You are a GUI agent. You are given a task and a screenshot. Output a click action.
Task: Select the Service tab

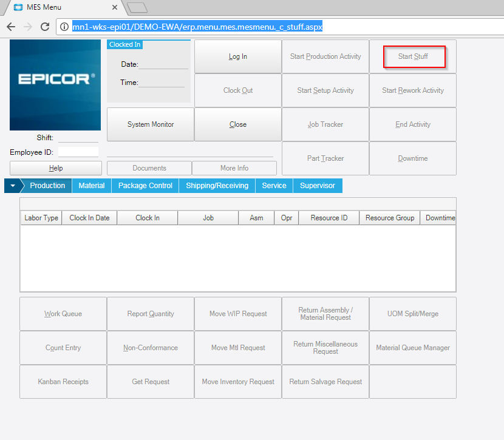[274, 186]
